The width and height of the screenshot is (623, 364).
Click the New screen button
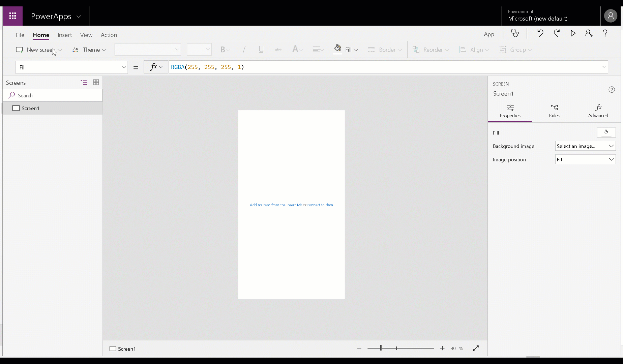click(39, 50)
